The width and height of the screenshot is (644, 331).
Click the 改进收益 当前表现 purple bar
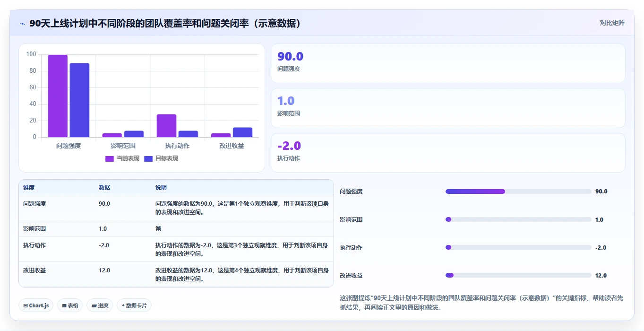[x=221, y=135]
